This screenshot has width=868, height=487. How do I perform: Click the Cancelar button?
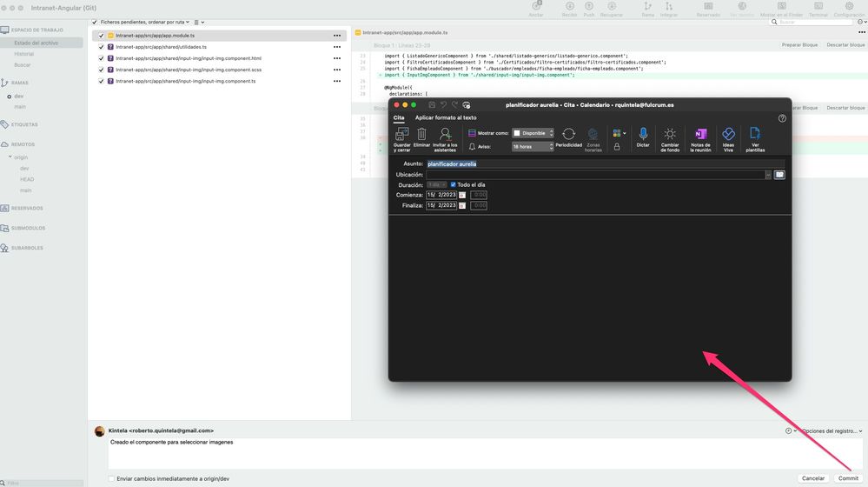click(x=813, y=478)
